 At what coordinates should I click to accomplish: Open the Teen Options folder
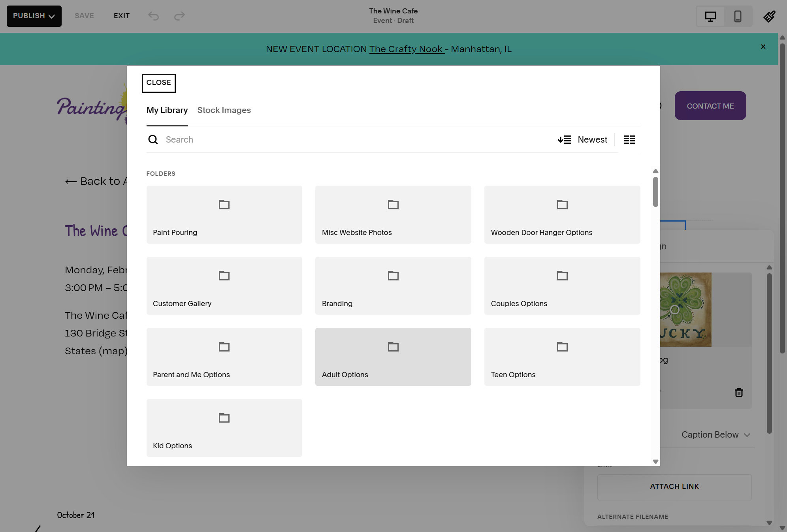click(562, 357)
